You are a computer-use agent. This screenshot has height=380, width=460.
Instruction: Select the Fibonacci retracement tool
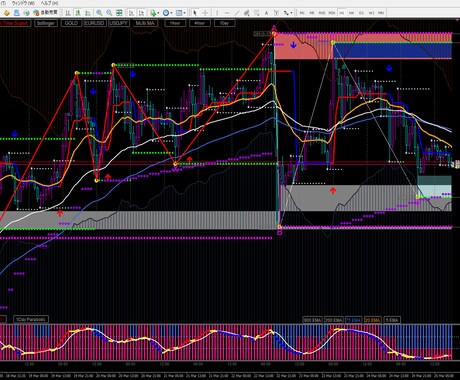pyautogui.click(x=256, y=13)
